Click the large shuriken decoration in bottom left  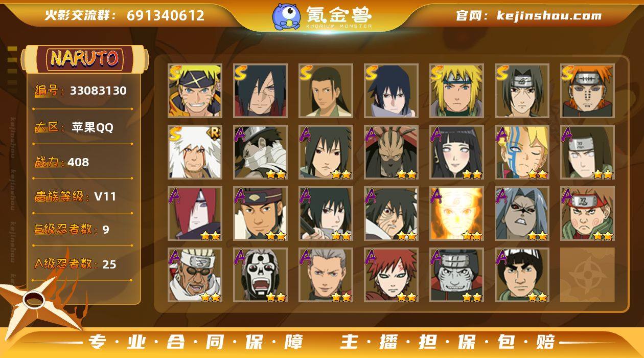click(x=40, y=302)
